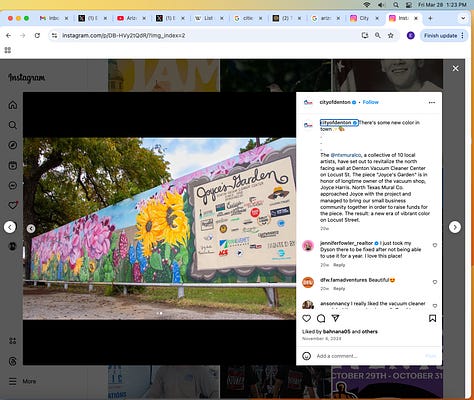Open Threads icon in sidebar
Viewport: 474px width, 400px height.
13,361
